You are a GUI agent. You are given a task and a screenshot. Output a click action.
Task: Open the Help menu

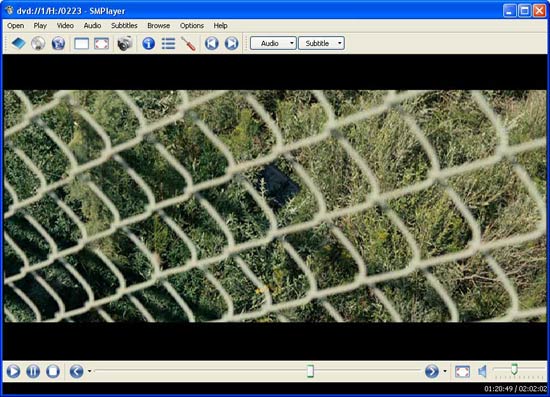(220, 26)
